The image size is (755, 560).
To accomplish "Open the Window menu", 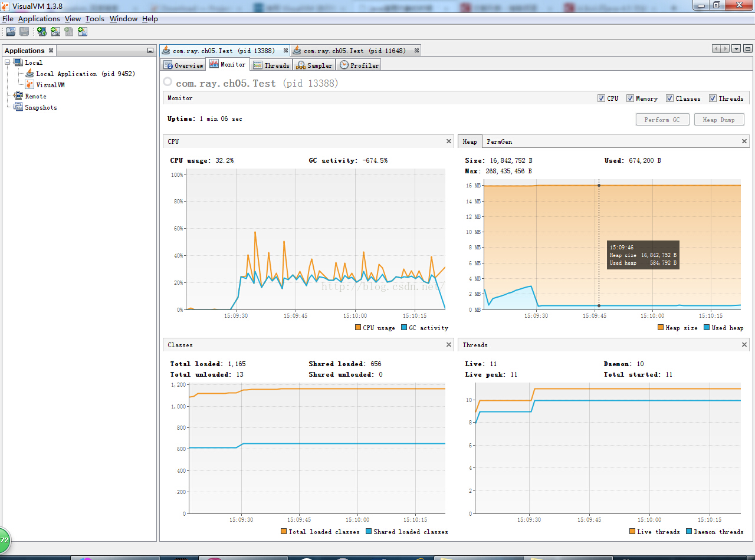I will tap(123, 19).
